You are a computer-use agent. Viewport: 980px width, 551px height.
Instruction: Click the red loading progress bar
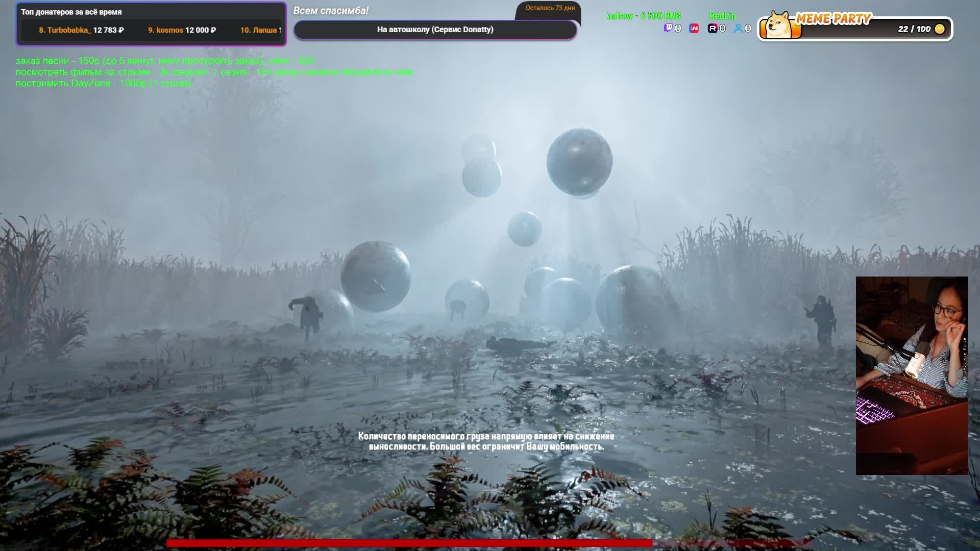pyautogui.click(x=409, y=543)
